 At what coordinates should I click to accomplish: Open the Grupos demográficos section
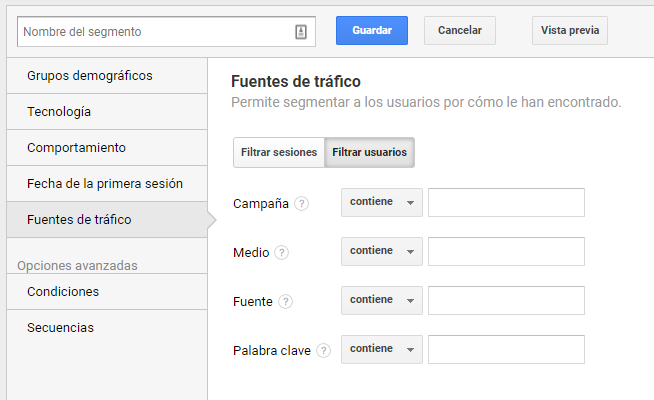(107, 75)
